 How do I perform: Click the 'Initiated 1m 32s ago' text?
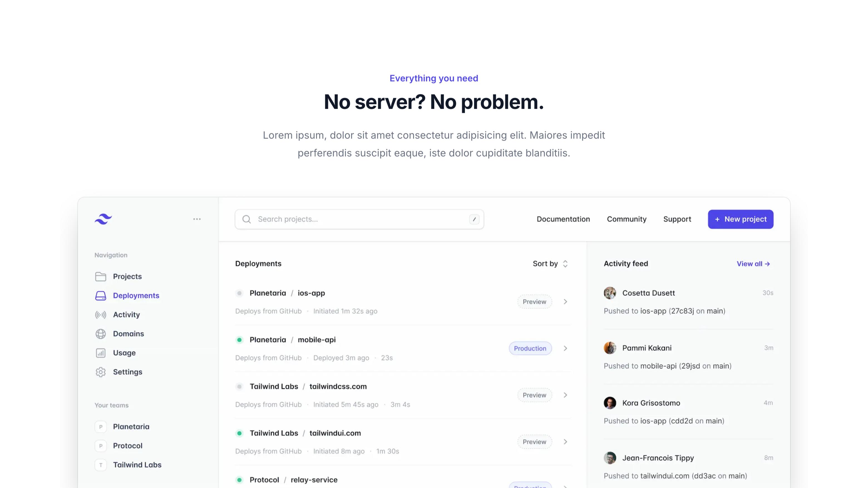point(345,311)
